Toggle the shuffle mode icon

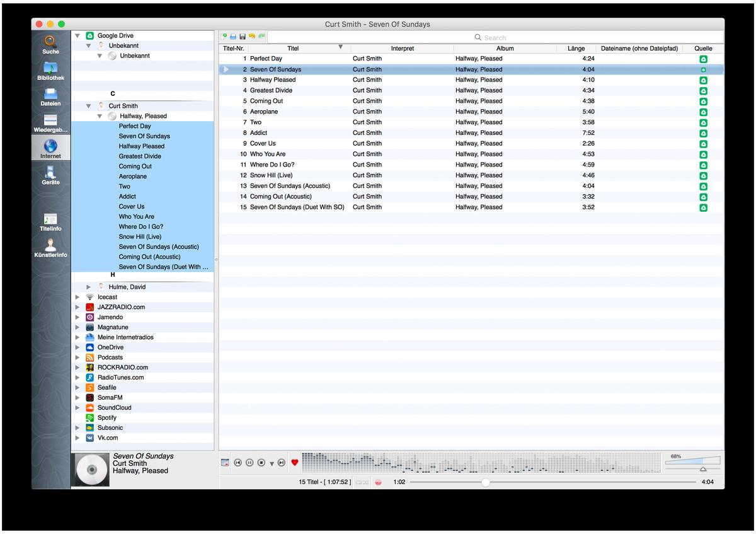tap(366, 482)
